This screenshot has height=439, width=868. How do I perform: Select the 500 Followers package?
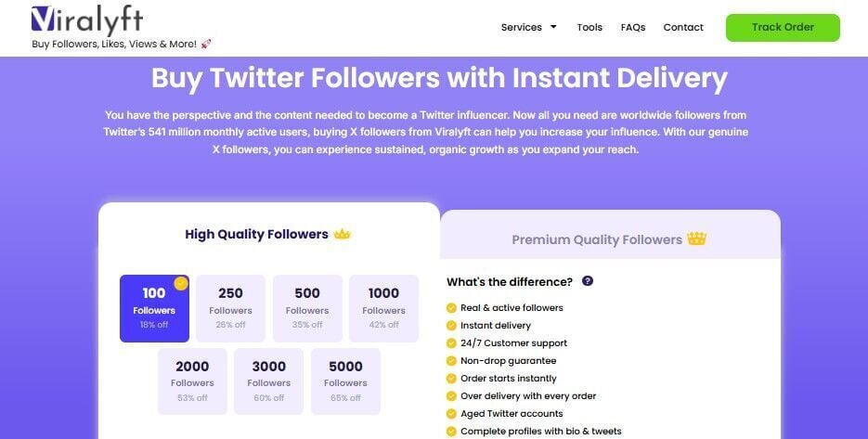click(x=307, y=308)
